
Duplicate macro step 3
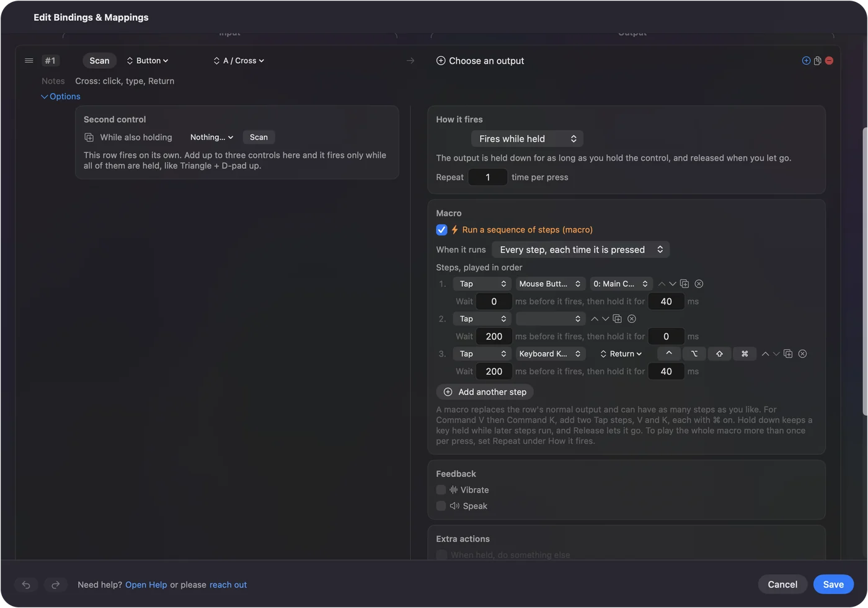point(788,354)
